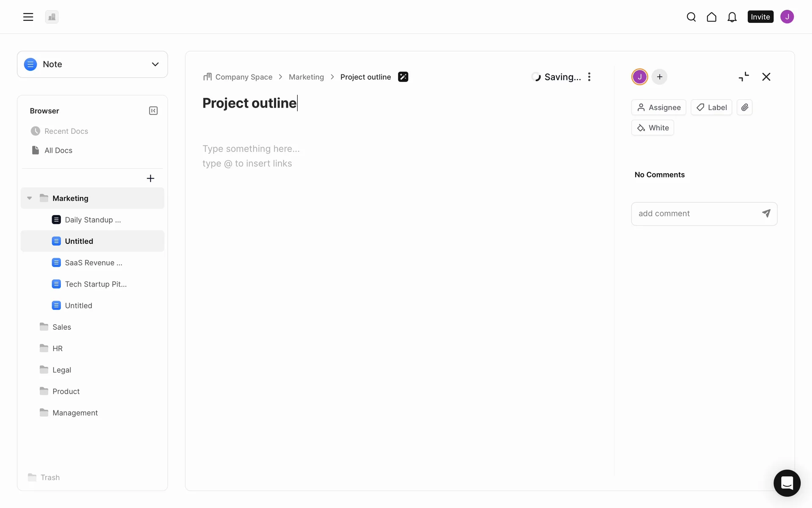
Task: Select All Docs in the browser
Action: [x=58, y=150]
